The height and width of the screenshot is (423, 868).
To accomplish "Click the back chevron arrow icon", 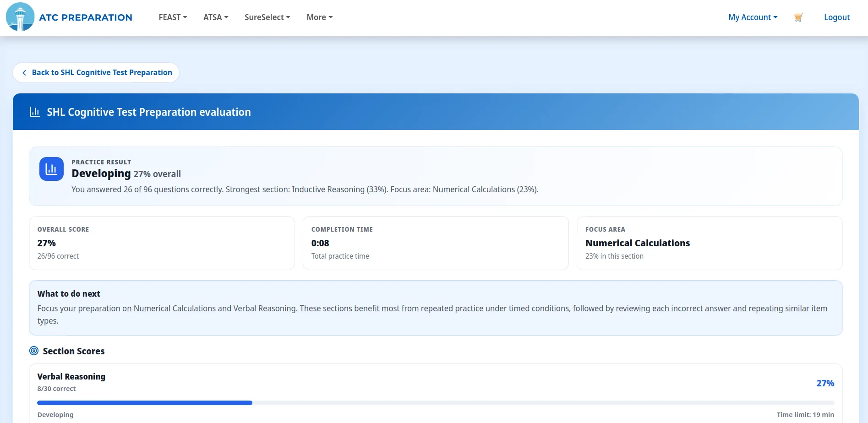I will pos(24,73).
